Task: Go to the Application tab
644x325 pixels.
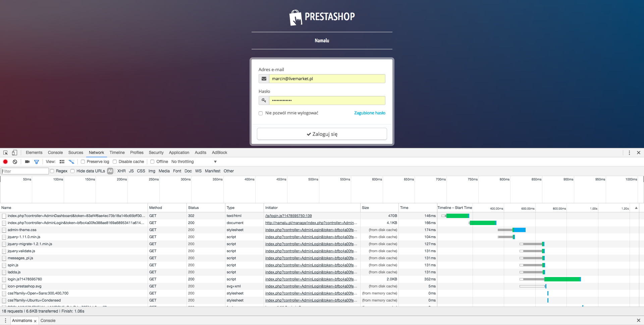Action: click(x=179, y=153)
